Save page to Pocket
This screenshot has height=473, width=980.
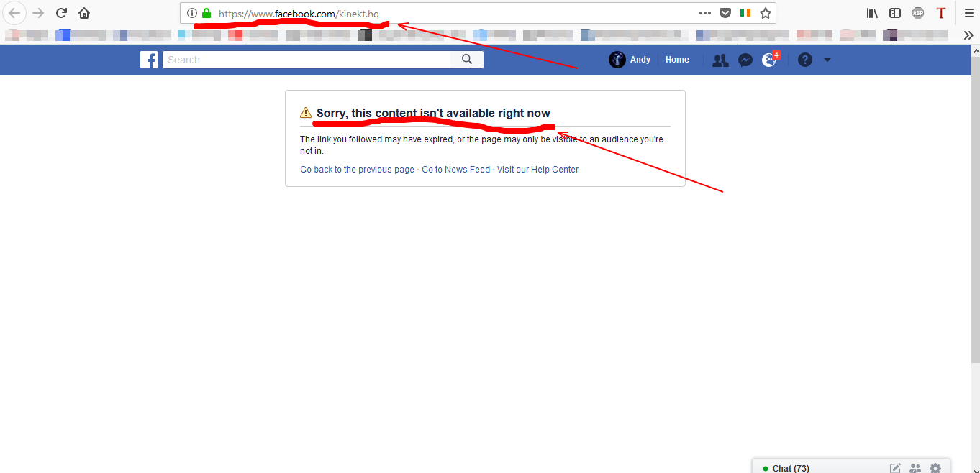pyautogui.click(x=726, y=13)
